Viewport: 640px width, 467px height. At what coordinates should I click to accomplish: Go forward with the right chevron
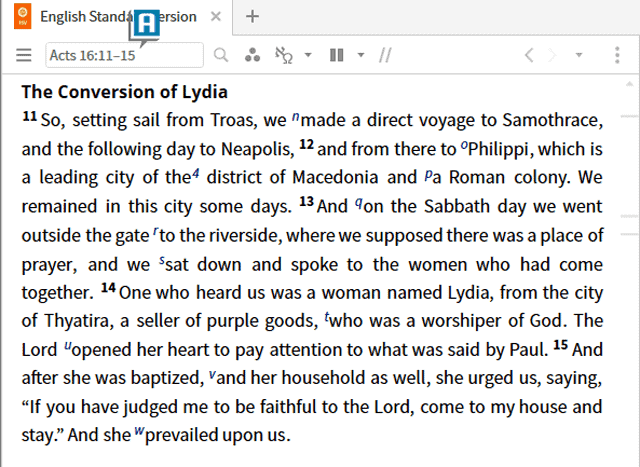[552, 55]
